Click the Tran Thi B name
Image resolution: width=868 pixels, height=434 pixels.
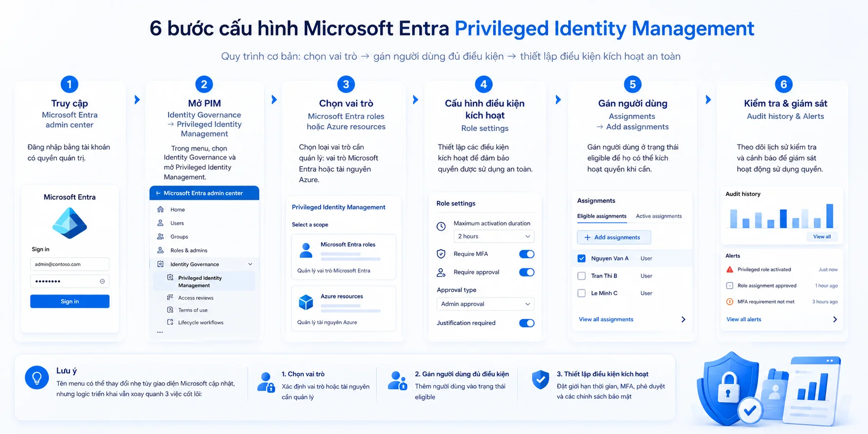coord(604,276)
